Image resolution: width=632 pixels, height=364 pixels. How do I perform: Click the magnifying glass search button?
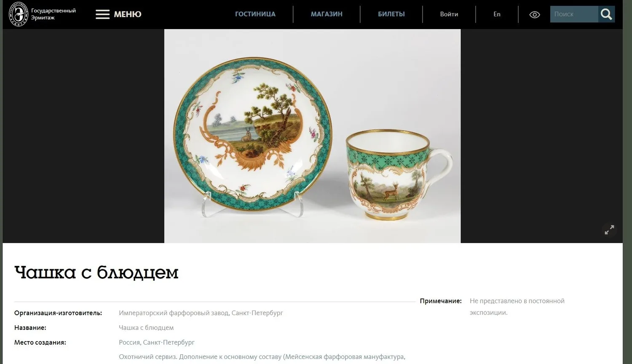point(606,14)
